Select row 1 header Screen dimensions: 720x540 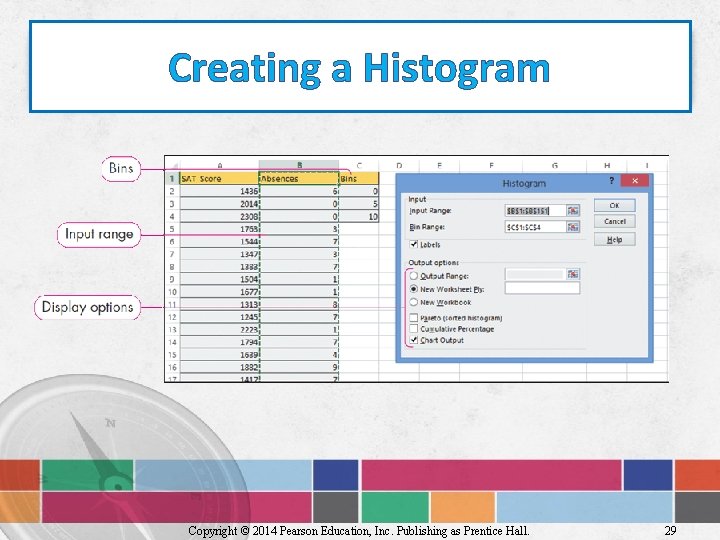[172, 178]
